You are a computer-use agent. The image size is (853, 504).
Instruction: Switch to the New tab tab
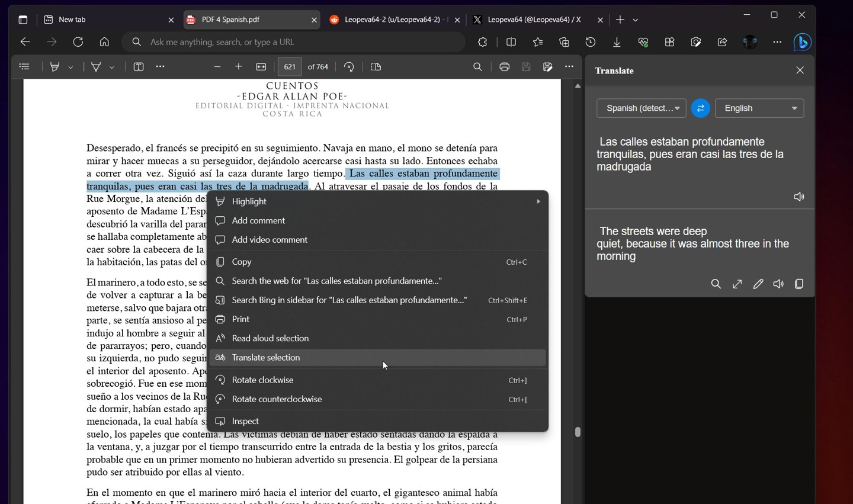pos(108,20)
